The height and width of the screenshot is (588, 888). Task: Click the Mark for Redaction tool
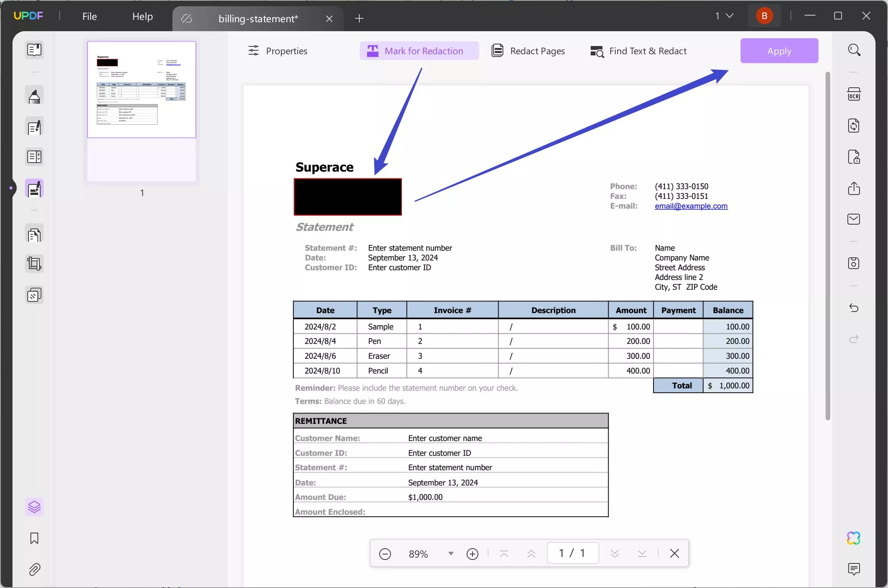coord(419,51)
